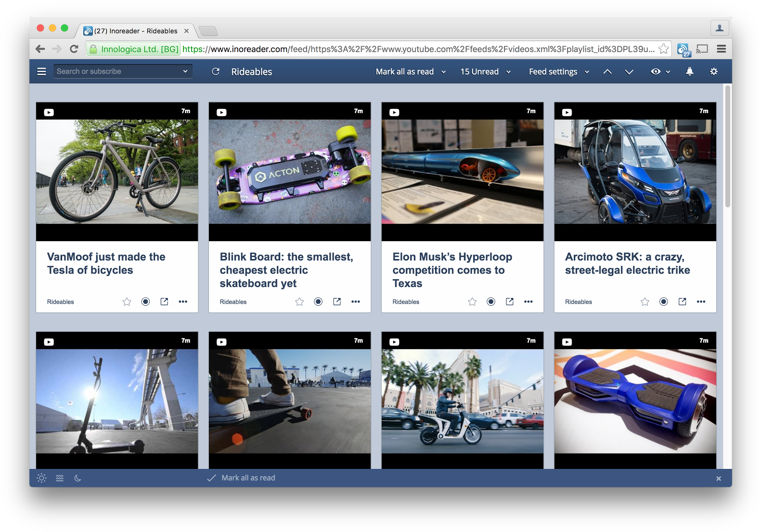Click Rideables source under VanMoof card
Viewport: 761px width, 532px height.
(61, 302)
